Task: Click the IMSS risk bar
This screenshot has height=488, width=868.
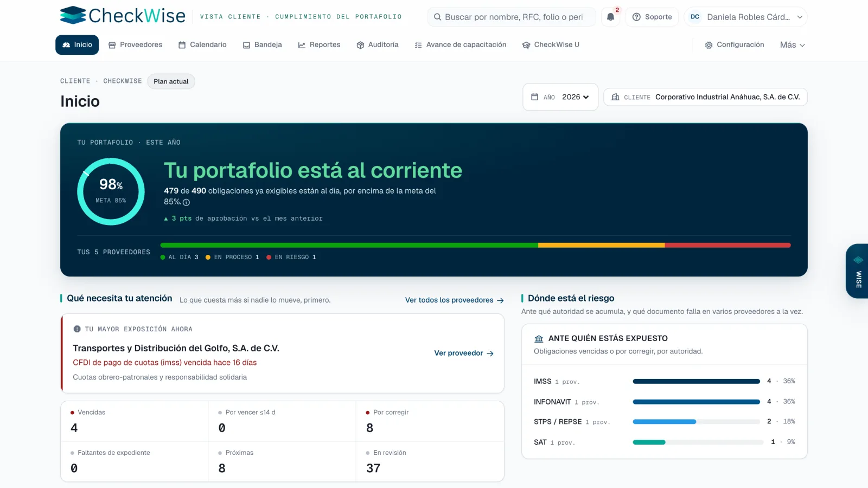Action: [696, 381]
